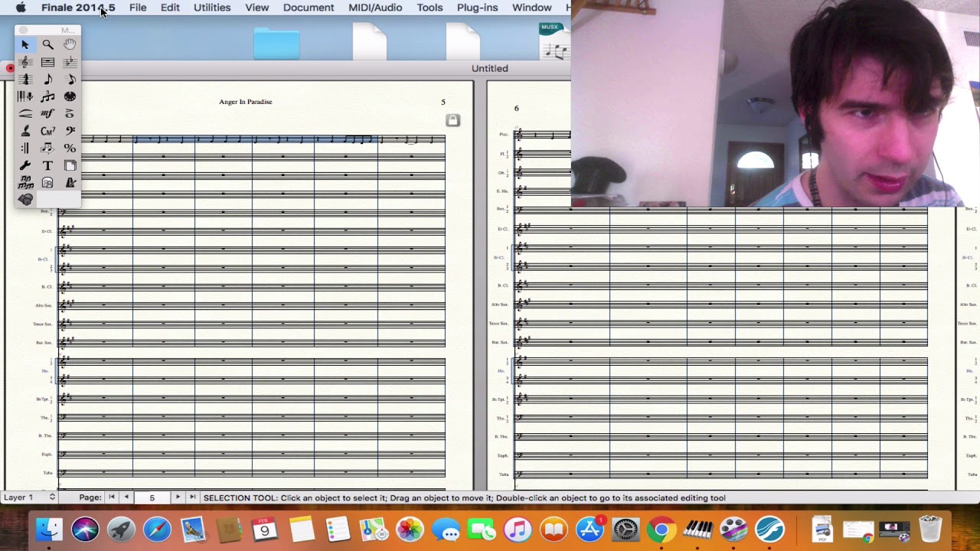
Task: Select the Tuplet tool
Action: (47, 96)
